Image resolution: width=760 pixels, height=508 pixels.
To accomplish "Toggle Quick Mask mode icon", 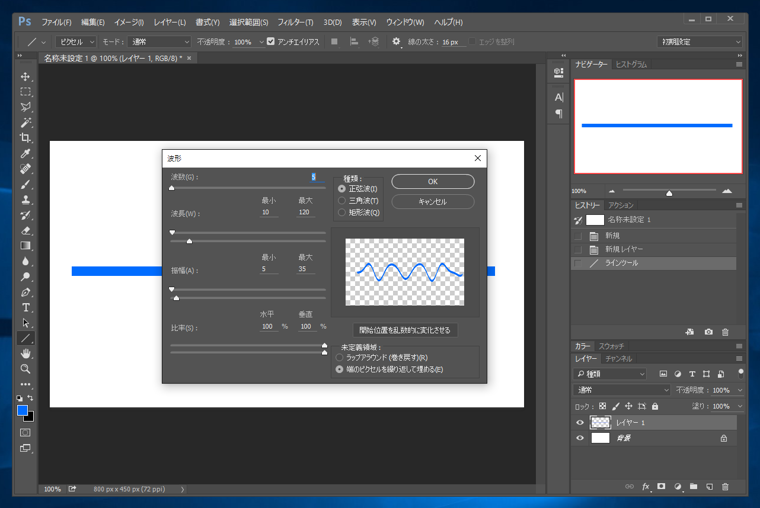I will [x=25, y=432].
